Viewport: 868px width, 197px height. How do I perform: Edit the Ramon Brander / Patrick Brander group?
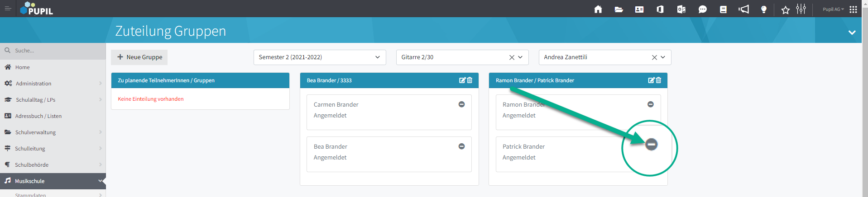pyautogui.click(x=651, y=80)
